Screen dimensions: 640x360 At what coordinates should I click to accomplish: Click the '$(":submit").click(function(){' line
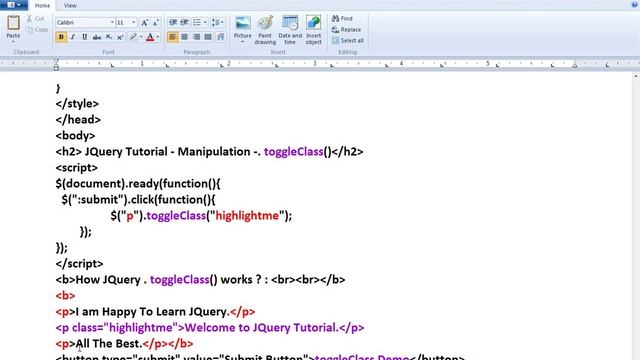pos(138,200)
